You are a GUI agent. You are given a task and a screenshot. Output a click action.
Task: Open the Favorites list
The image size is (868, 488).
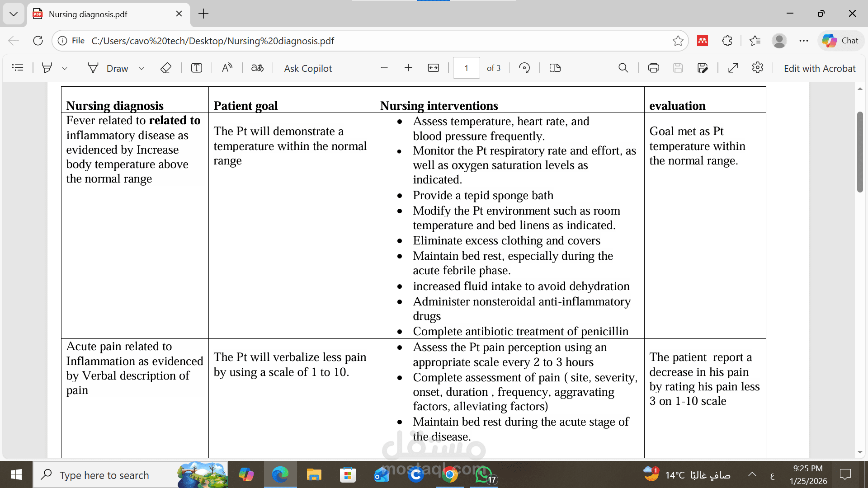(755, 41)
